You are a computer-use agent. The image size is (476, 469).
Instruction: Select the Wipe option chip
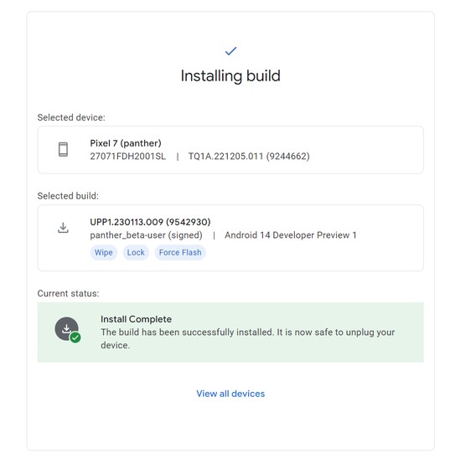pyautogui.click(x=104, y=252)
